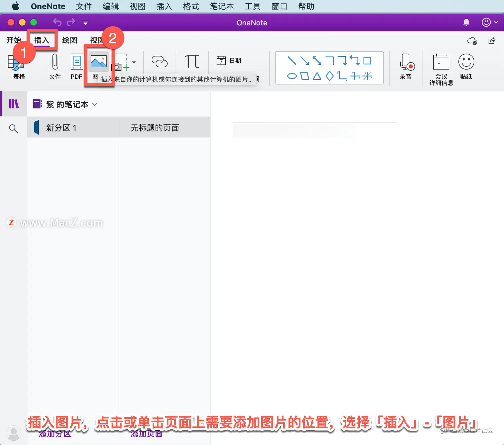Select the L-shaped xy axes shape

[x=342, y=76]
